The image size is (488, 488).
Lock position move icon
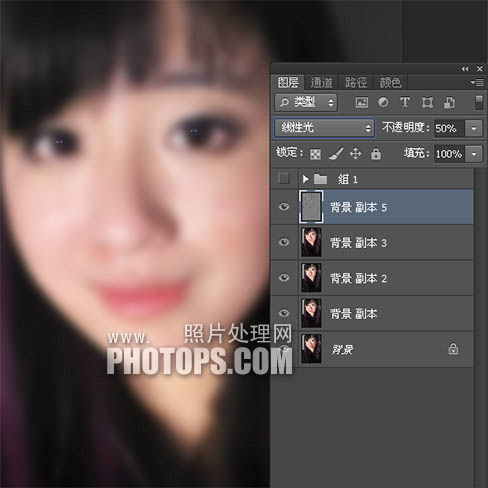356,154
